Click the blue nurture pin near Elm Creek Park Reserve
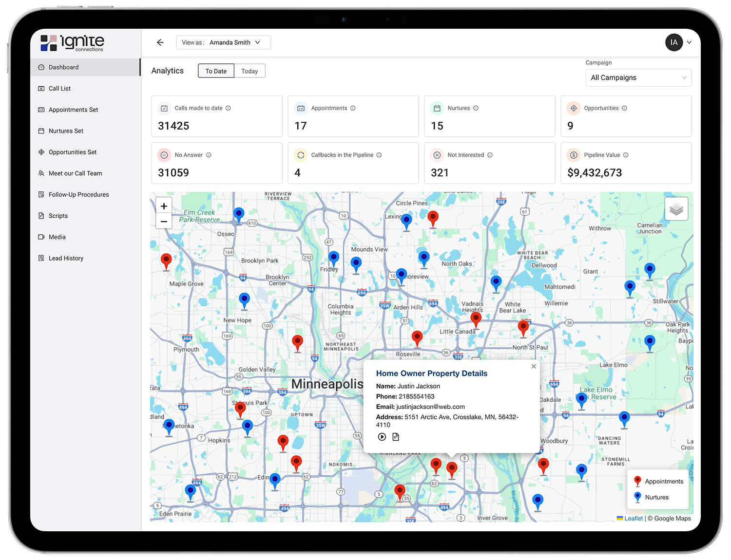 (x=239, y=216)
